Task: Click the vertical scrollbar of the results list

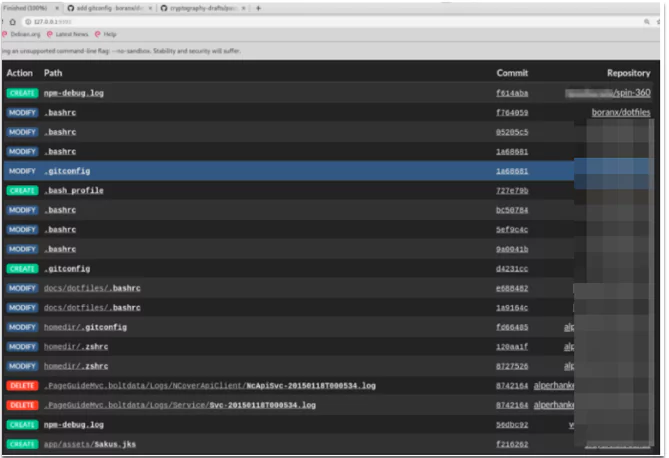Action: tap(652, 282)
